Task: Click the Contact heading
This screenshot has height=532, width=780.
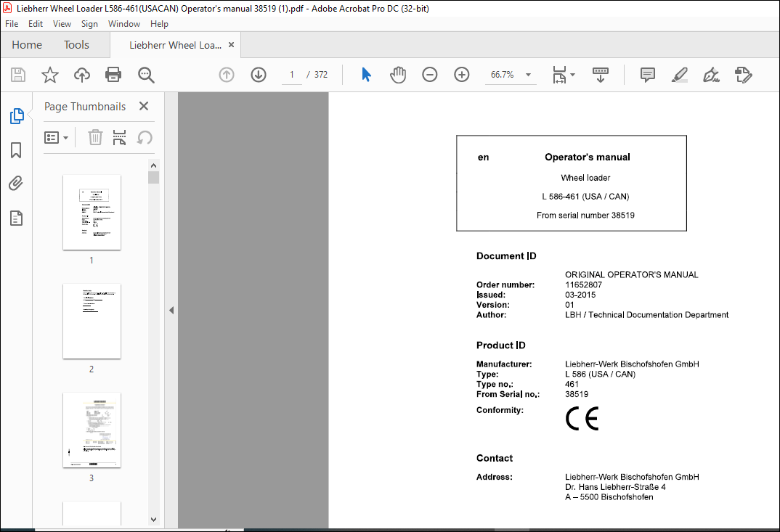Action: [x=494, y=458]
